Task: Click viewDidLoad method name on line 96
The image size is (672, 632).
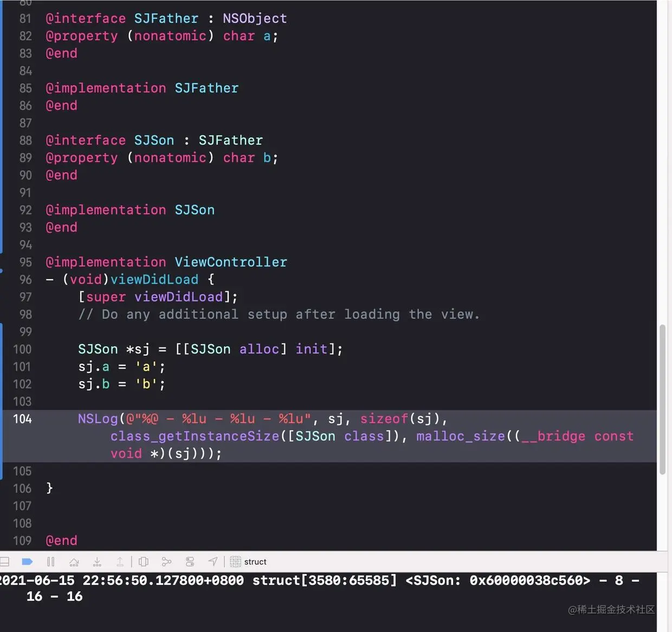Action: [x=154, y=280]
